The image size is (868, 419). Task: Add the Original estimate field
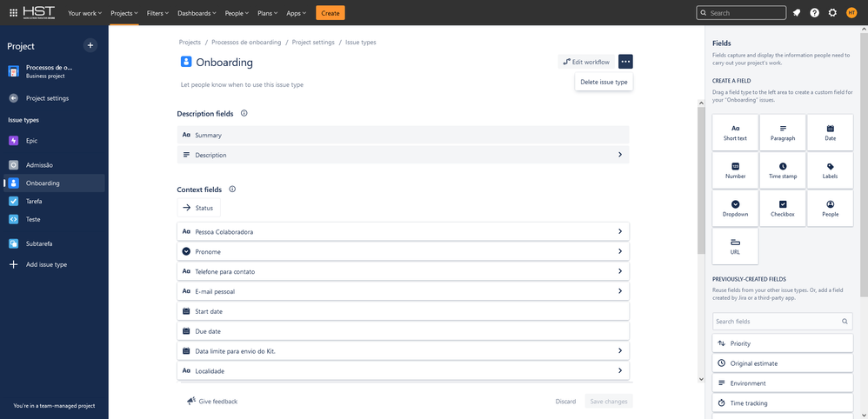[x=783, y=363]
